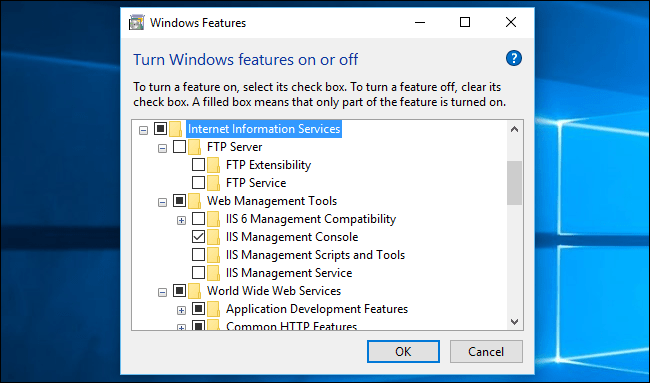Click the Web Management Tools folder icon
The width and height of the screenshot is (650, 383).
coord(194,201)
